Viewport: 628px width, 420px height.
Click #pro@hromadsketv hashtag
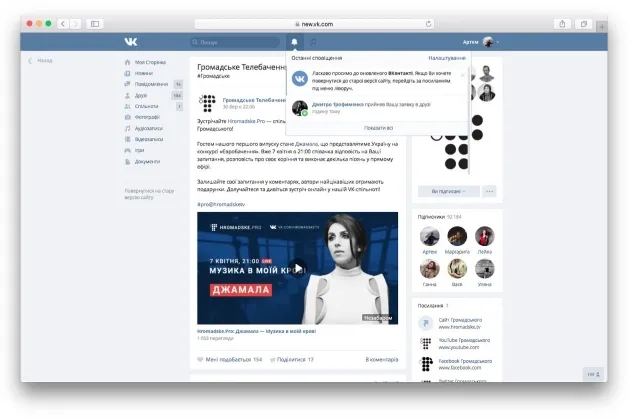point(221,204)
